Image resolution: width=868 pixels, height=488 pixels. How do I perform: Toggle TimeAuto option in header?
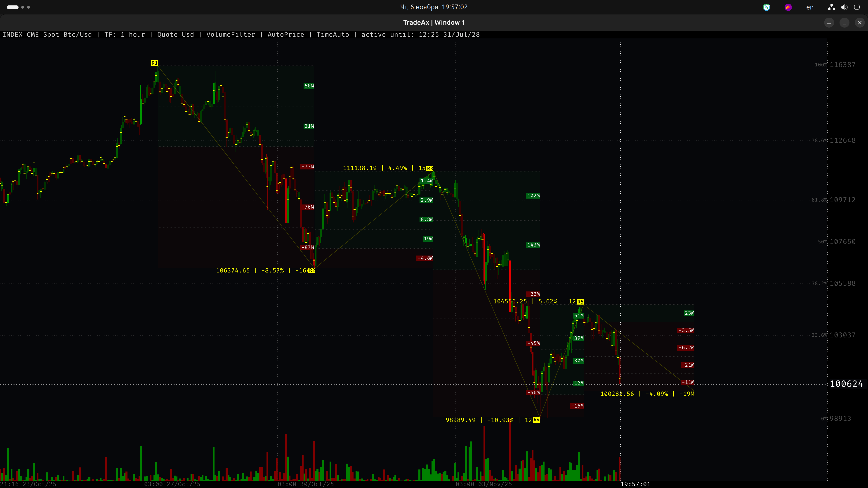[x=333, y=34]
